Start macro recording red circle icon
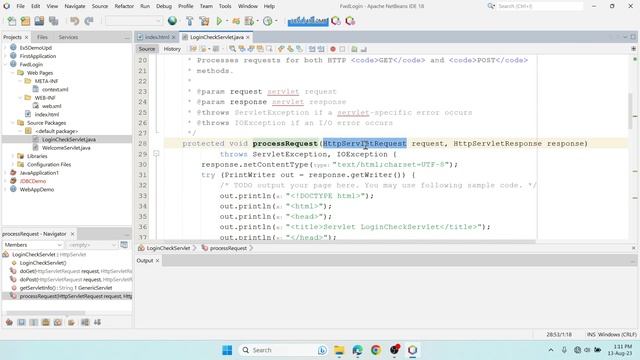Screen dimensions: 640x360 [333, 49]
